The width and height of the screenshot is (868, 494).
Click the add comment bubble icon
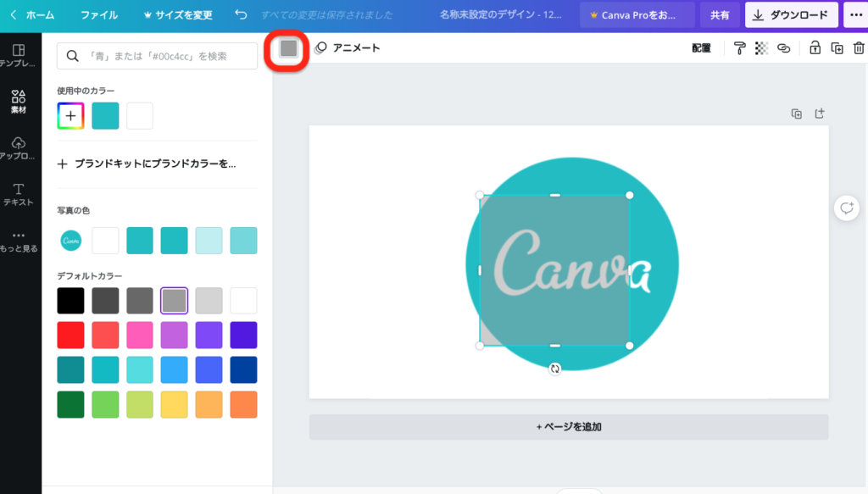[x=847, y=208]
